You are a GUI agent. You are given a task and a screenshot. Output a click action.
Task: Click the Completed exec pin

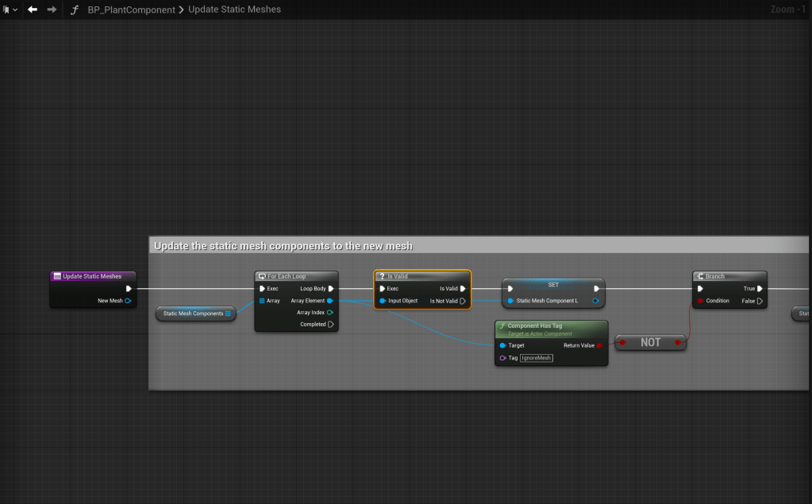point(330,325)
